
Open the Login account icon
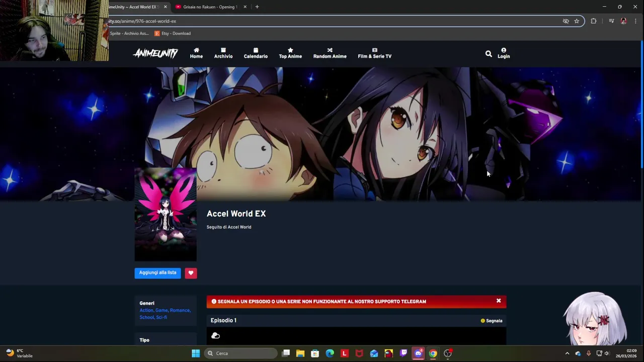[504, 53]
